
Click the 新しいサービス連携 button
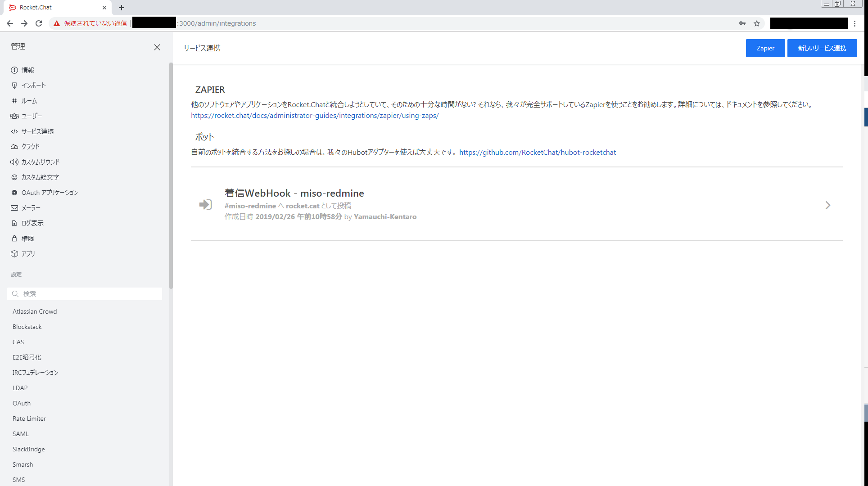(822, 48)
